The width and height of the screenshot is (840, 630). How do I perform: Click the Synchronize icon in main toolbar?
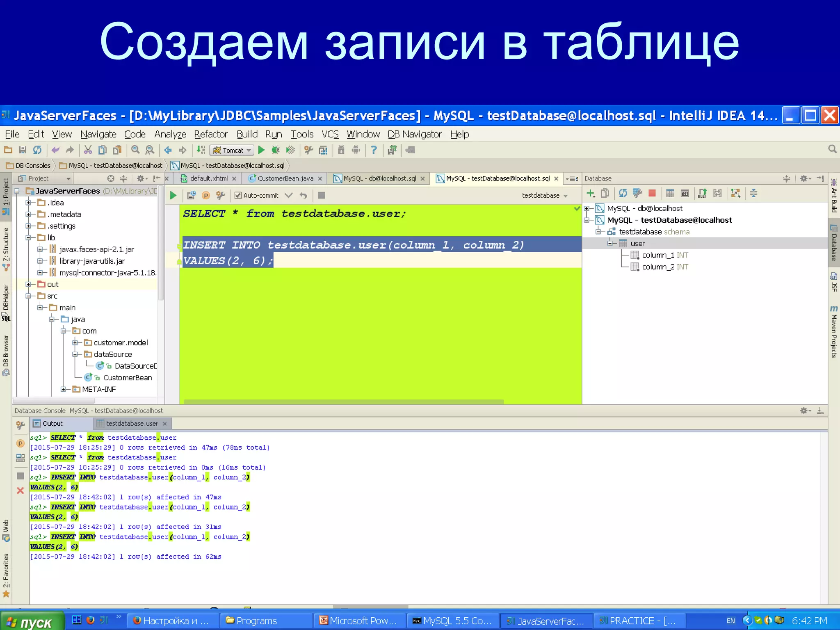coord(37,150)
